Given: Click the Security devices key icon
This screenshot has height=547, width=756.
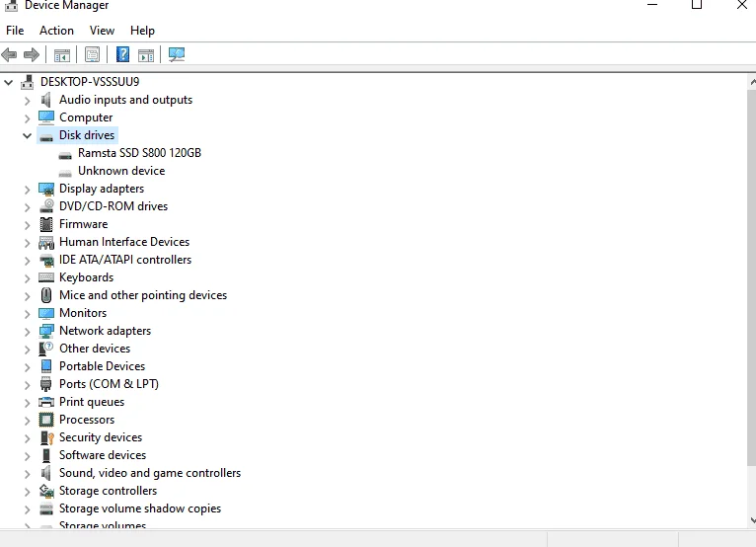Looking at the screenshot, I should pyautogui.click(x=46, y=437).
